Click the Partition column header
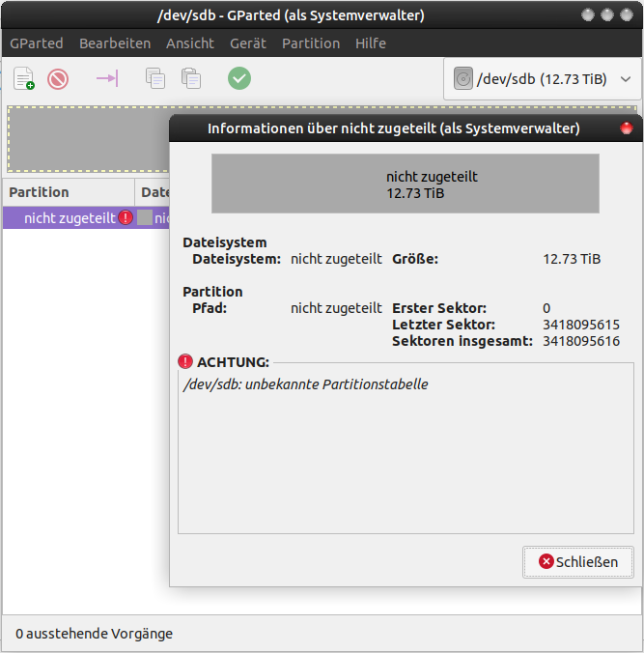Screen dimensions: 644x653 click(x=69, y=192)
